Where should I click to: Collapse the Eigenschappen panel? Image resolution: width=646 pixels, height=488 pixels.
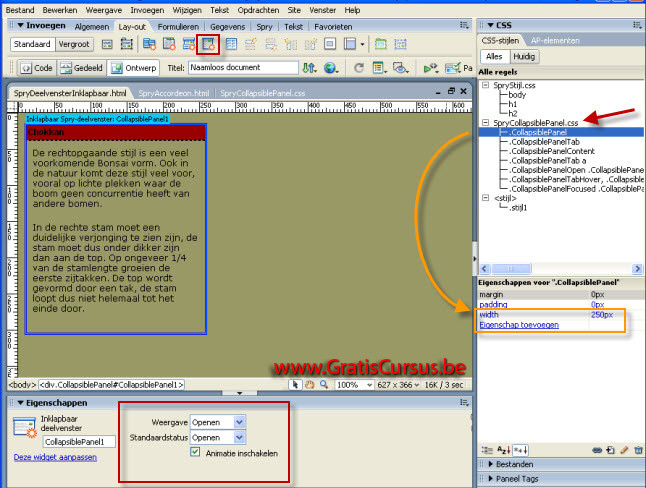[x=20, y=403]
